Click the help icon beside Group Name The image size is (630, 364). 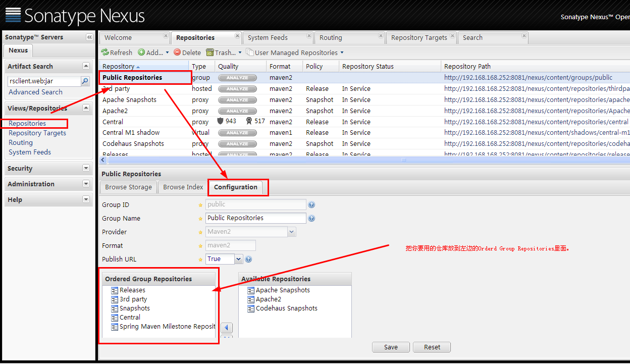coord(311,219)
